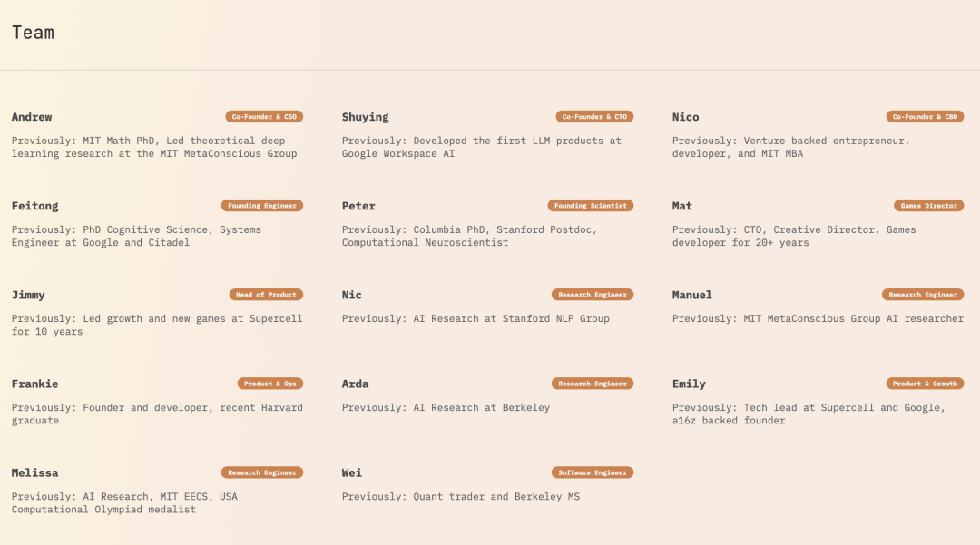The height and width of the screenshot is (545, 980).
Task: Select the name Mat
Action: (681, 206)
